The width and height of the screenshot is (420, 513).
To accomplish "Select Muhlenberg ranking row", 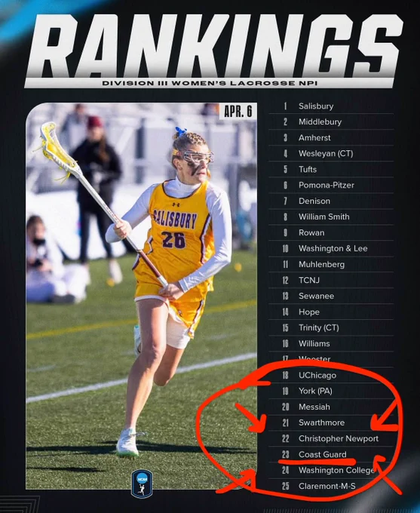I will [331, 264].
